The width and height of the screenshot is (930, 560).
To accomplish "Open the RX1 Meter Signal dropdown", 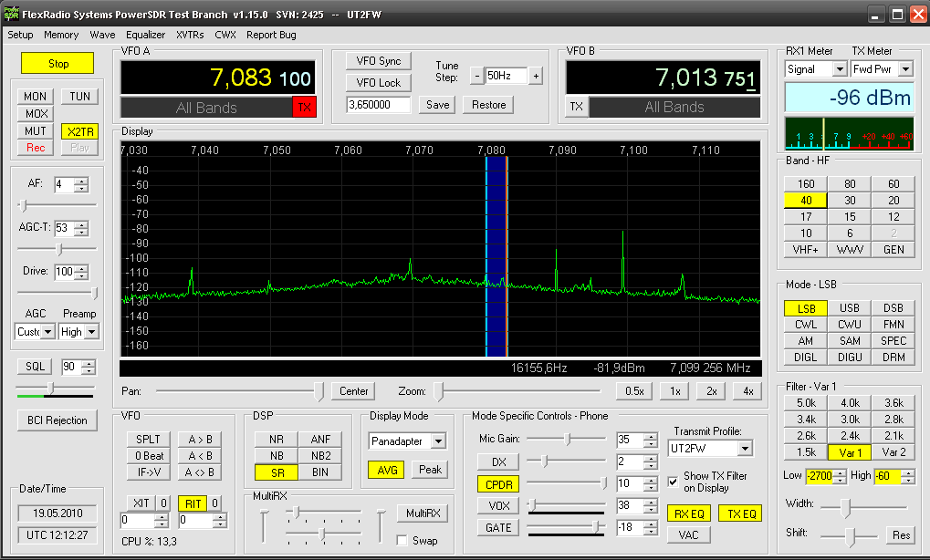I will [839, 69].
